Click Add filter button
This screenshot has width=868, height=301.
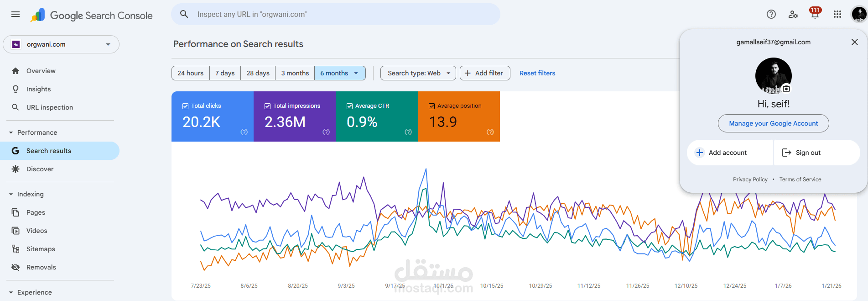tap(485, 73)
